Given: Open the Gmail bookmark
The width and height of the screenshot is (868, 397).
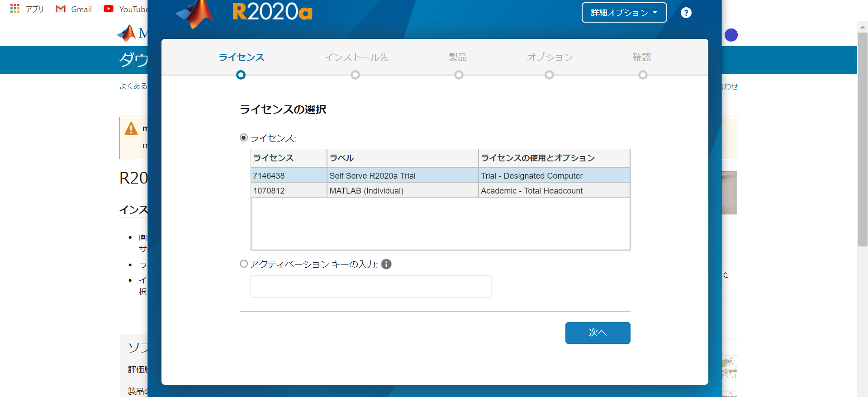Looking at the screenshot, I should point(74,9).
